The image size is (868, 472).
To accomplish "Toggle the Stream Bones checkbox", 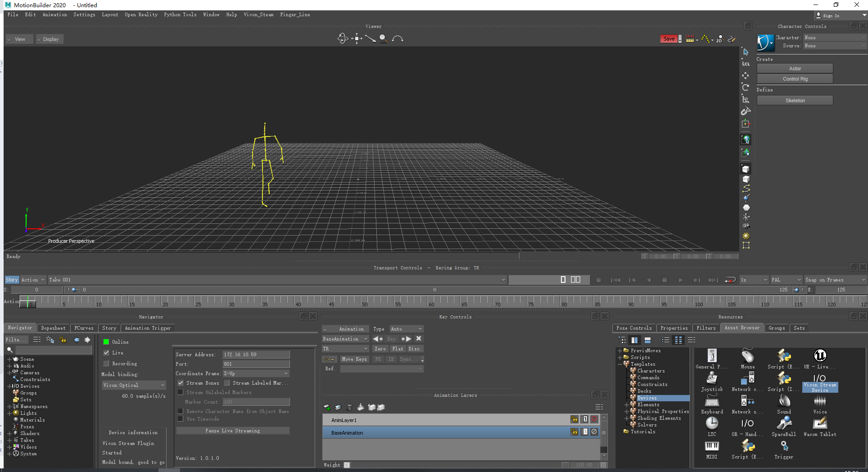I will 181,383.
